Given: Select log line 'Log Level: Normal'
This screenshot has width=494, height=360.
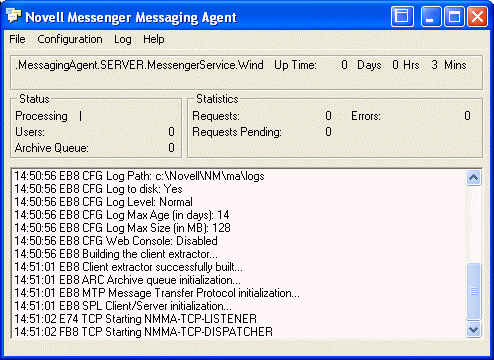Looking at the screenshot, I should [x=103, y=202].
